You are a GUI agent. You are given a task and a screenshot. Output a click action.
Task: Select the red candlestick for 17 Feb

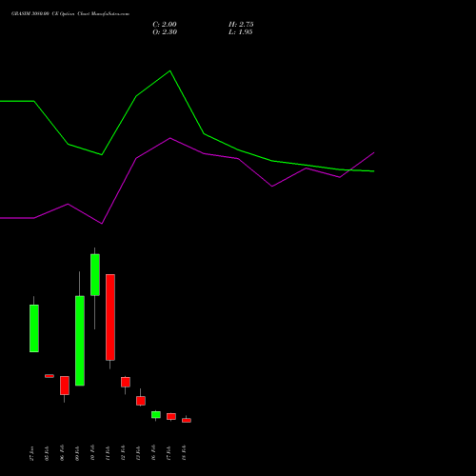tap(171, 416)
